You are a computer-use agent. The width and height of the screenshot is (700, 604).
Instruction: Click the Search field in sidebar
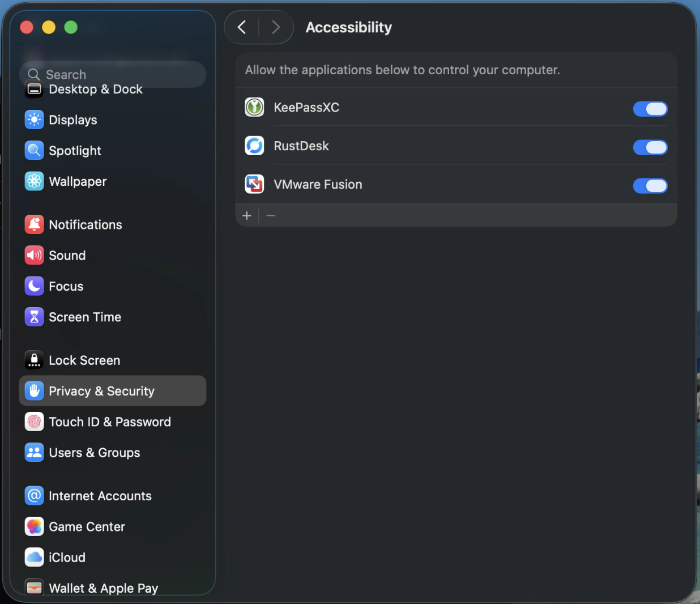[x=113, y=74]
